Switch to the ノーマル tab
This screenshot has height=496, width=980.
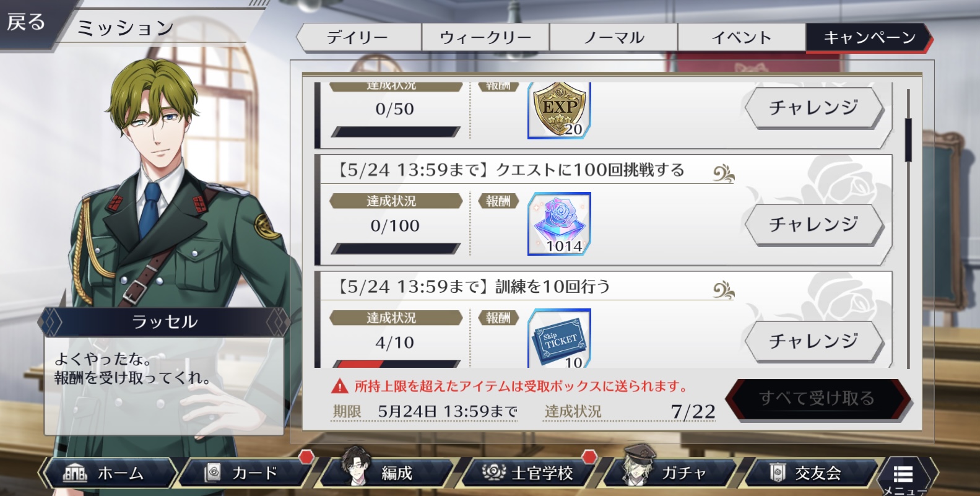click(614, 38)
